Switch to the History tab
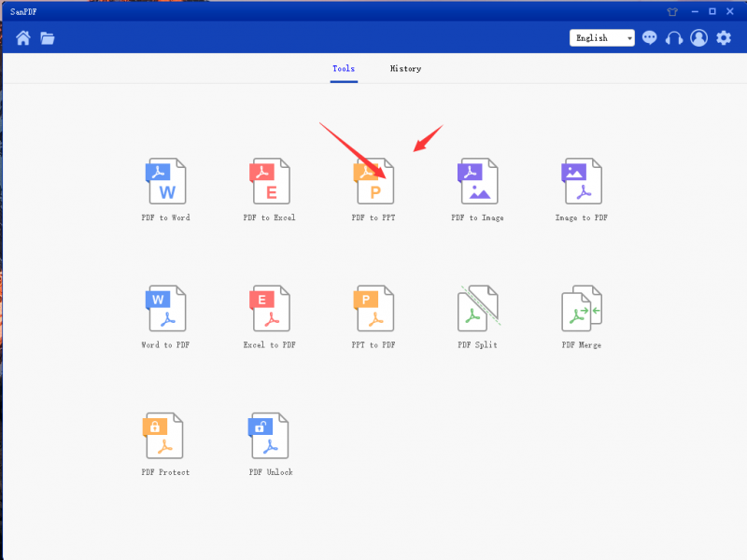 [405, 68]
